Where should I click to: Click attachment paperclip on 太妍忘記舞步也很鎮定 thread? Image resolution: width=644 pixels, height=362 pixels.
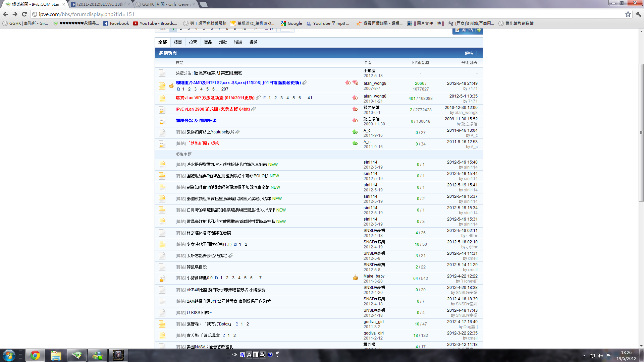[x=231, y=256]
